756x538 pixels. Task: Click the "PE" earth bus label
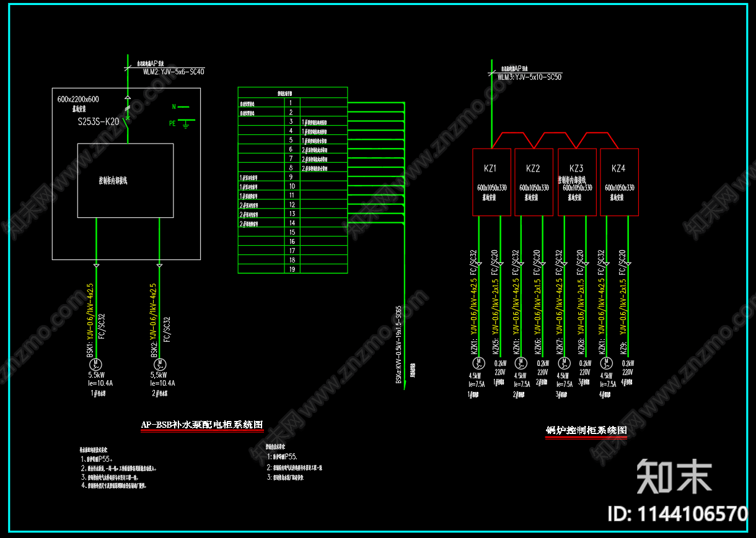click(x=173, y=123)
